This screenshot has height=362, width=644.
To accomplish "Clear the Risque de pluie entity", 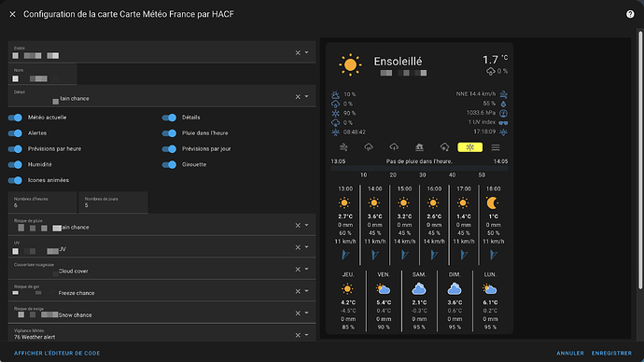I will coord(298,226).
